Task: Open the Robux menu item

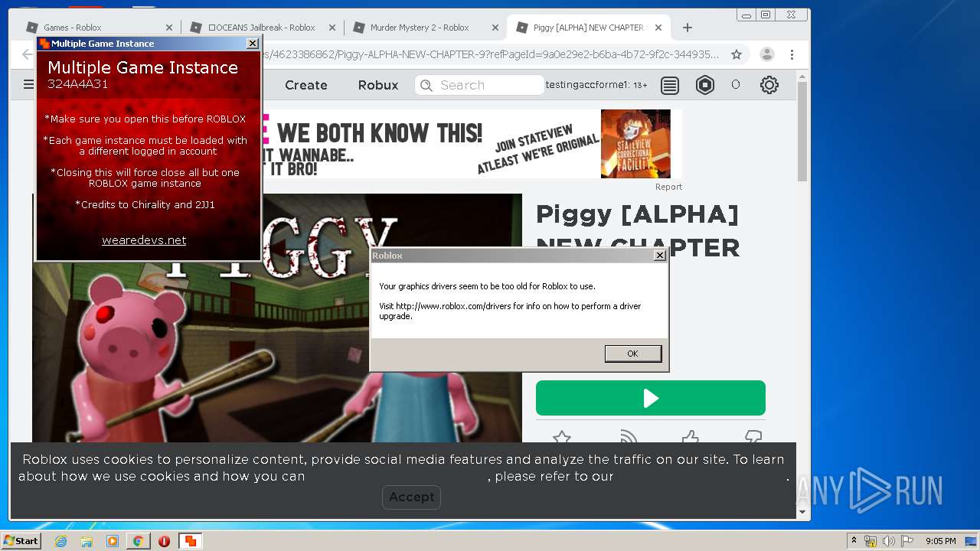Action: click(x=378, y=85)
